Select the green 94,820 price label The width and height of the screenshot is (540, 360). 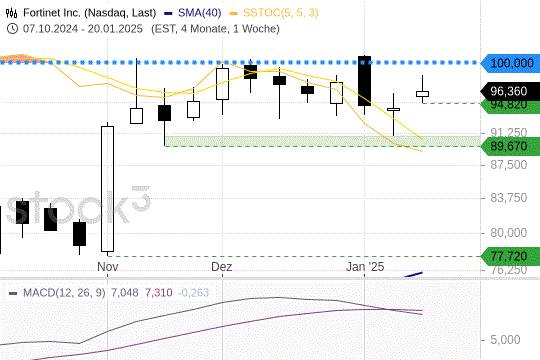coord(510,106)
